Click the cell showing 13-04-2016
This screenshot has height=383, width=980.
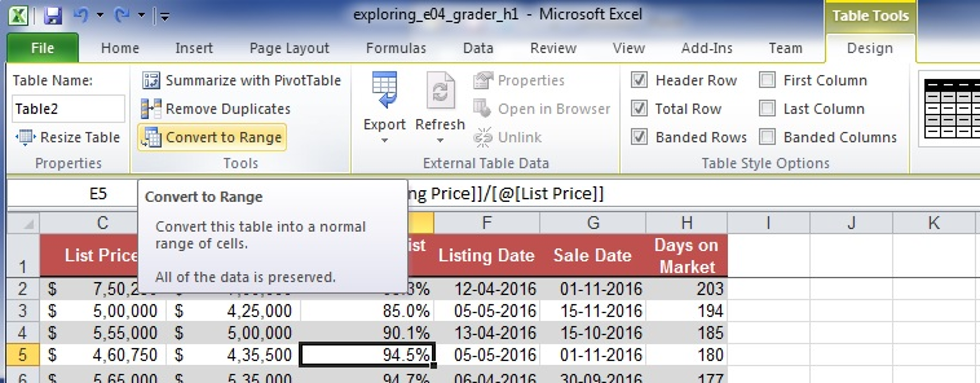(x=487, y=333)
